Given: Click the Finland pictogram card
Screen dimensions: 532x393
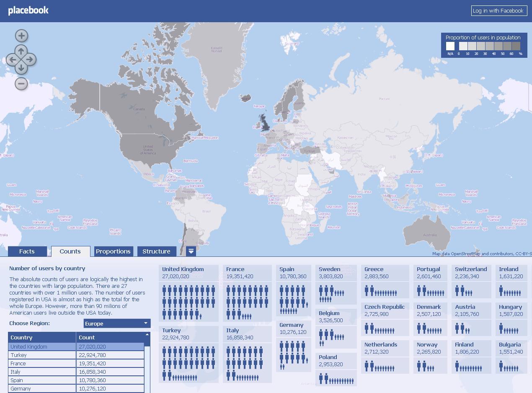Looking at the screenshot, I should click(471, 357).
